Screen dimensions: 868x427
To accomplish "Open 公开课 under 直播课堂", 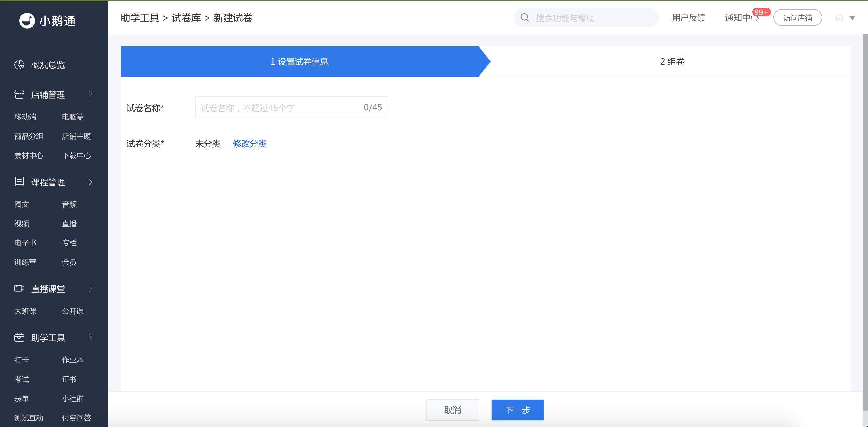I will pyautogui.click(x=73, y=311).
